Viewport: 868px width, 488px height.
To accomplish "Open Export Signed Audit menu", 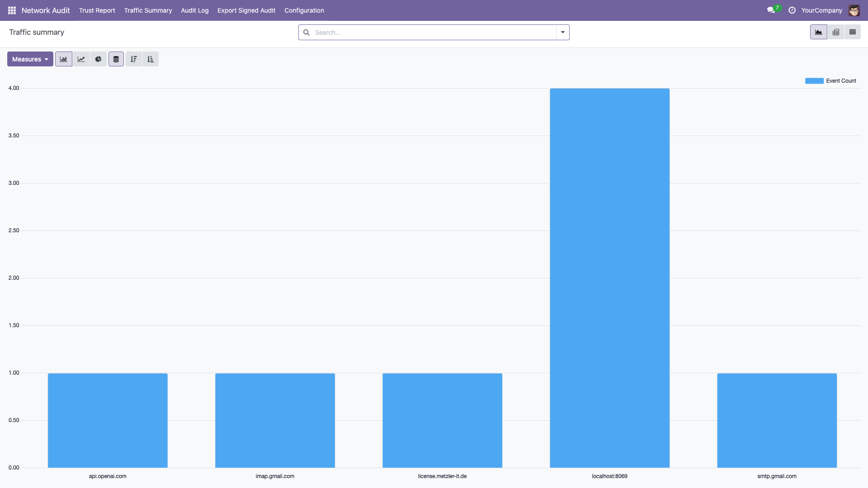I will tap(246, 10).
